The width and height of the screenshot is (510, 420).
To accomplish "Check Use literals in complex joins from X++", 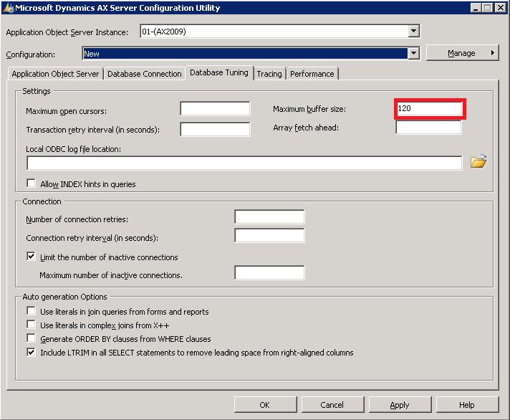I will (x=32, y=325).
